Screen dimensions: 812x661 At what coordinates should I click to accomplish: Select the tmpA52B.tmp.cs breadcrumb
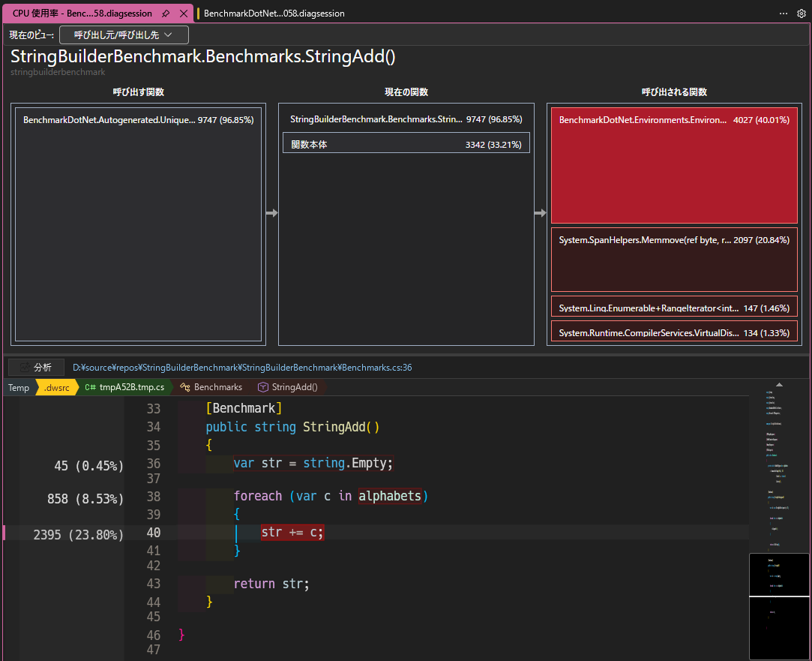(131, 387)
